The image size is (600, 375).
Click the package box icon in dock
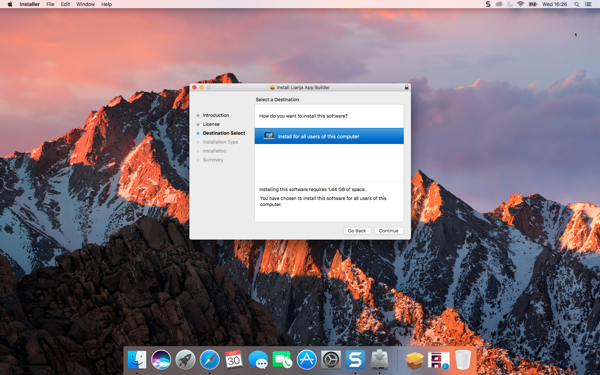(x=414, y=360)
